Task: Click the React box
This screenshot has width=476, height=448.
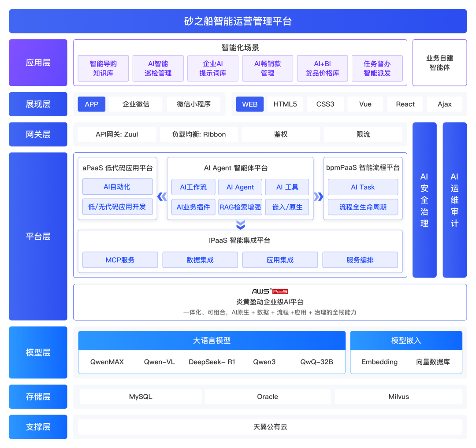Action: 405,104
